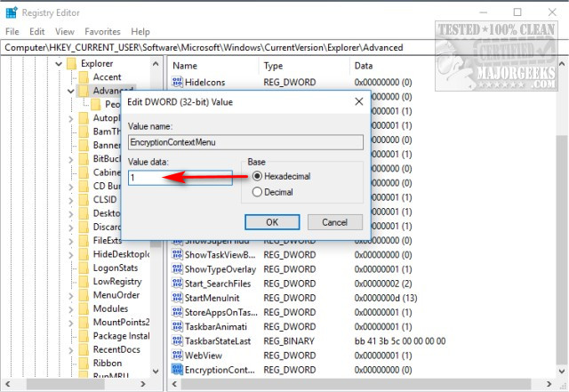Viewport: 569px width, 392px height.
Task: Click the Explorer folder icon
Action: [x=72, y=63]
